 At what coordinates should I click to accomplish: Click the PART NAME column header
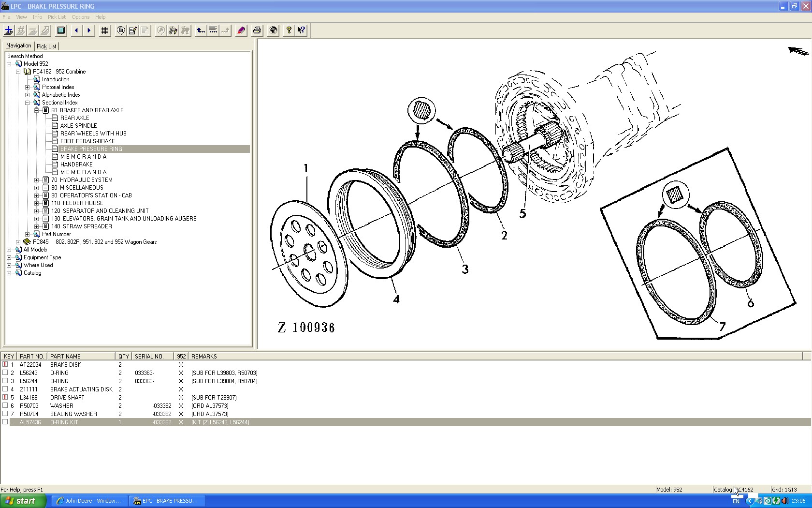81,356
